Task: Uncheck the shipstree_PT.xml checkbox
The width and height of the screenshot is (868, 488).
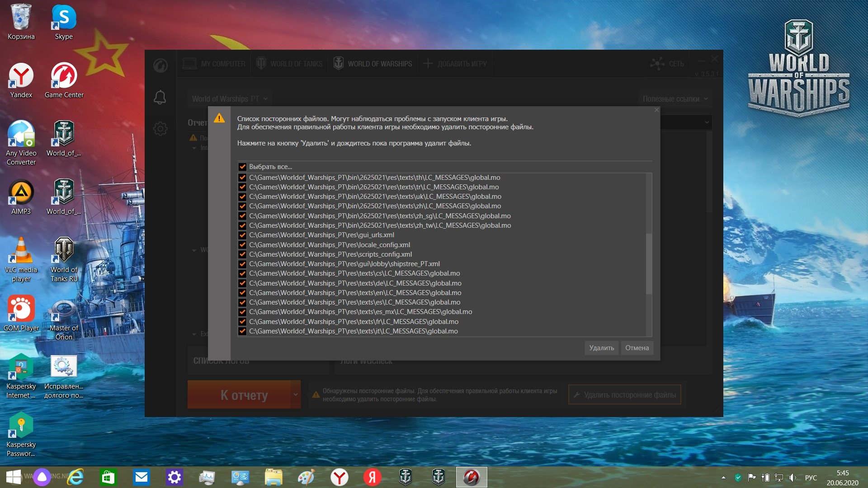Action: pyautogui.click(x=242, y=264)
